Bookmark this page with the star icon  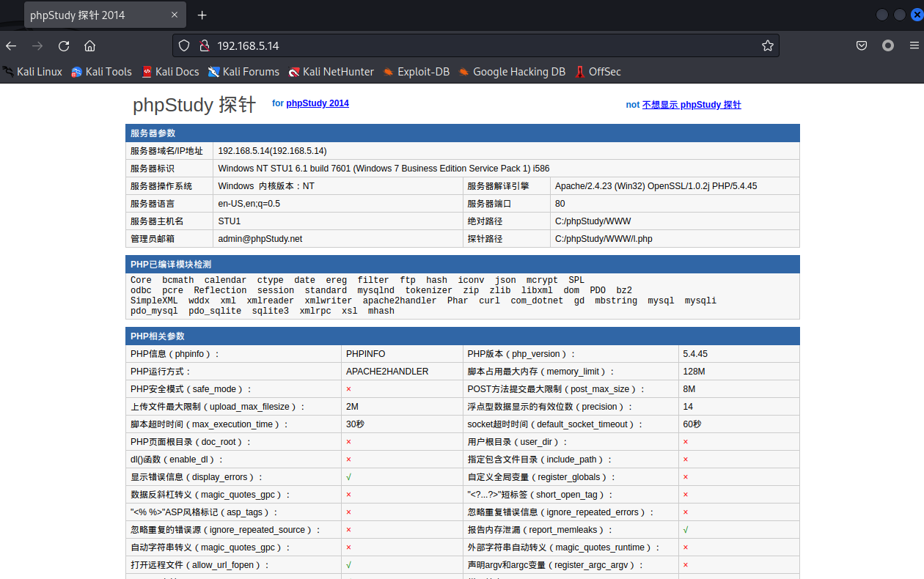coord(767,45)
